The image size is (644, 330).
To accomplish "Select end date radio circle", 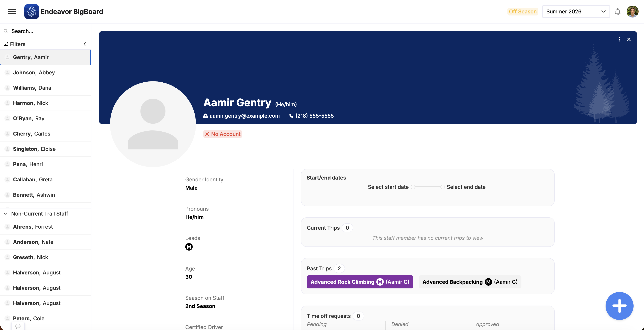I will tap(443, 187).
